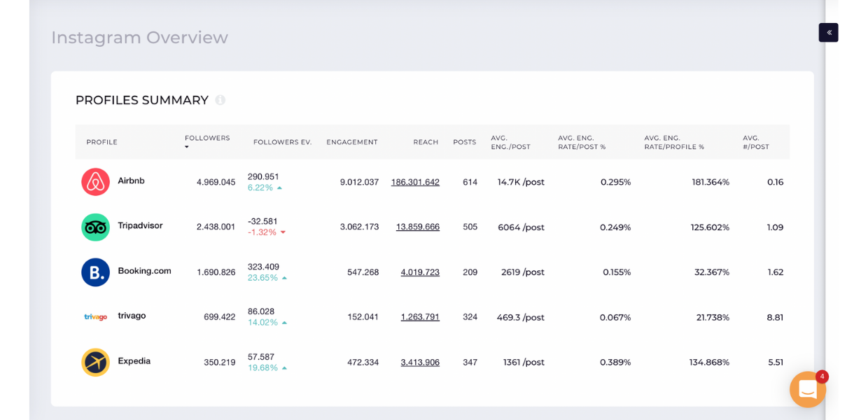The width and height of the screenshot is (868, 420).
Task: Click the Tripadvisor owl logo
Action: pyautogui.click(x=95, y=227)
